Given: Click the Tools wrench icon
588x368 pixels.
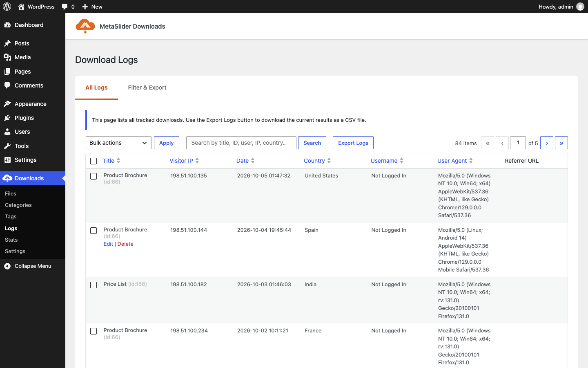Looking at the screenshot, I should tap(7, 146).
